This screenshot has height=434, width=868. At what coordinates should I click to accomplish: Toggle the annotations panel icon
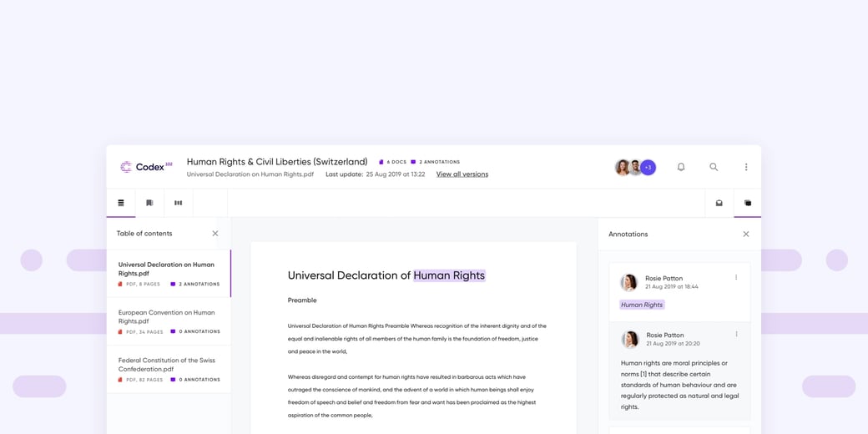(x=748, y=203)
